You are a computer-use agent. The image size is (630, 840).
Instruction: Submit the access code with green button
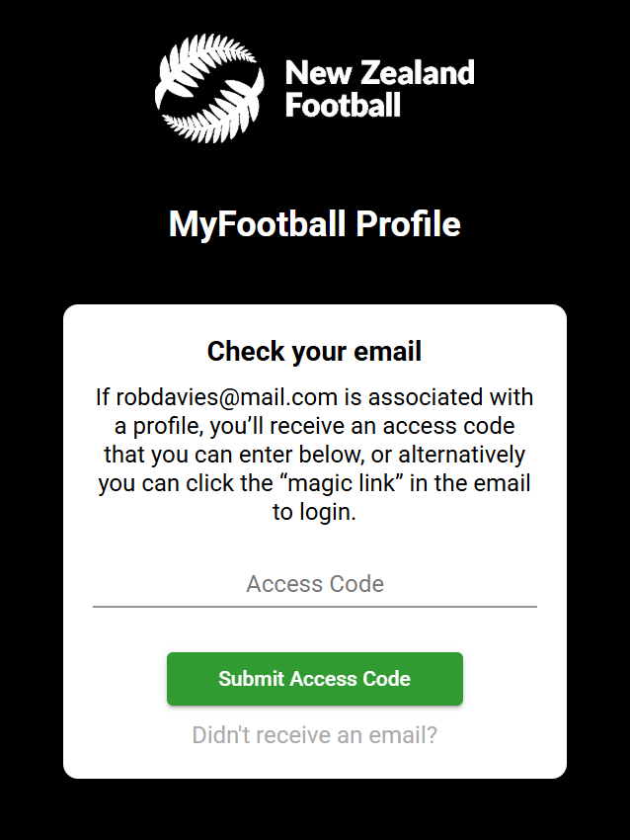315,679
